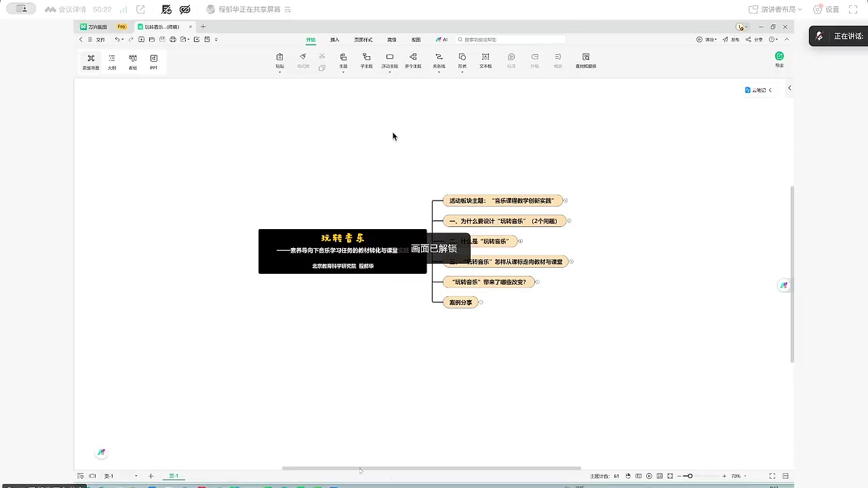Collapse the right side panel chevron
868x488 pixels.
tap(789, 88)
